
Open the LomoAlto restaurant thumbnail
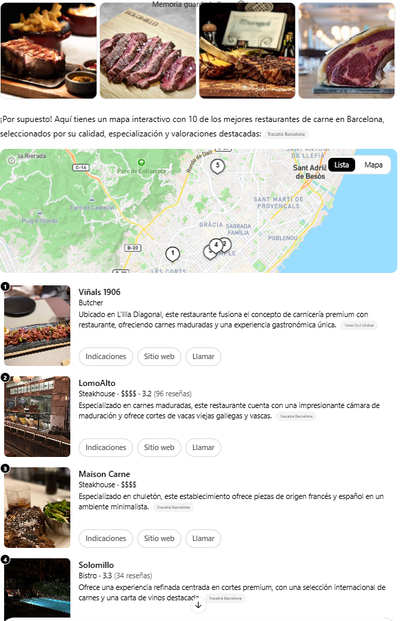coord(37,416)
